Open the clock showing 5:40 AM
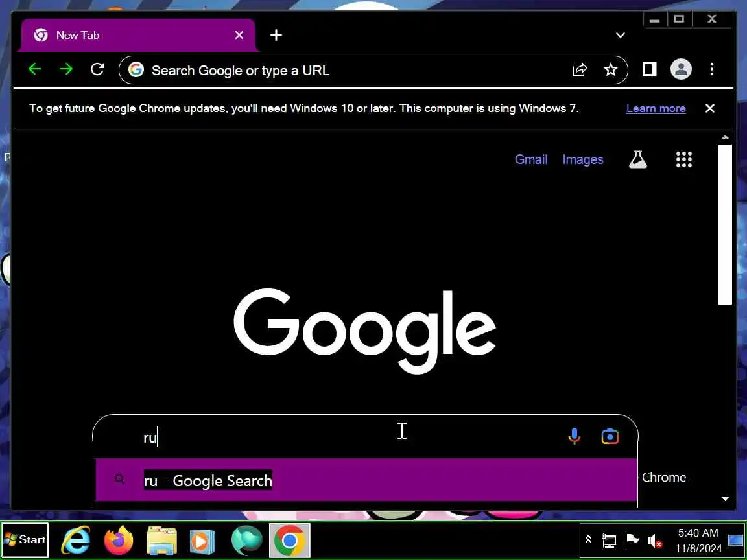Viewport: 747px width, 560px height. (x=698, y=541)
